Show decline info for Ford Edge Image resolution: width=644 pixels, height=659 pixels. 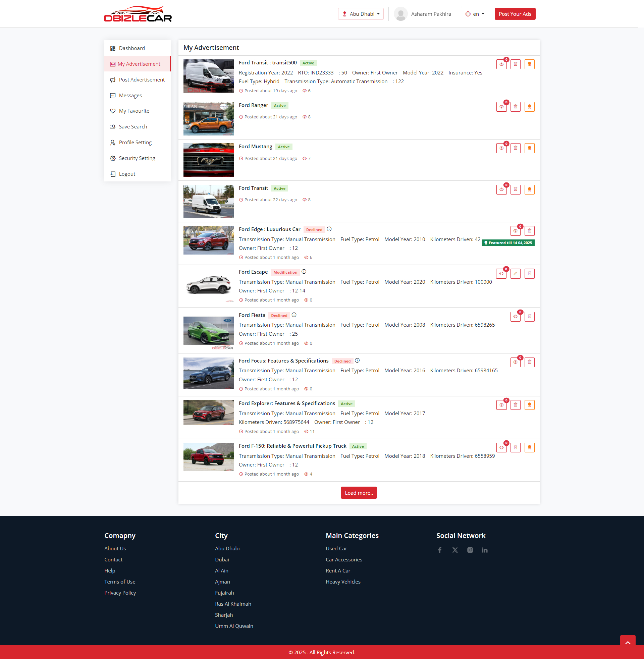329,229
